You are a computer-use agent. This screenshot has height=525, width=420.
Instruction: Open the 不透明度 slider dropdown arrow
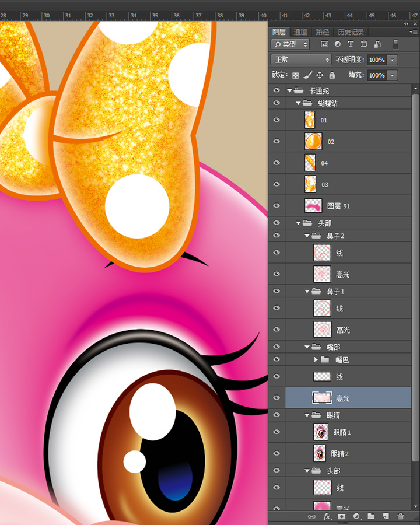pos(393,60)
